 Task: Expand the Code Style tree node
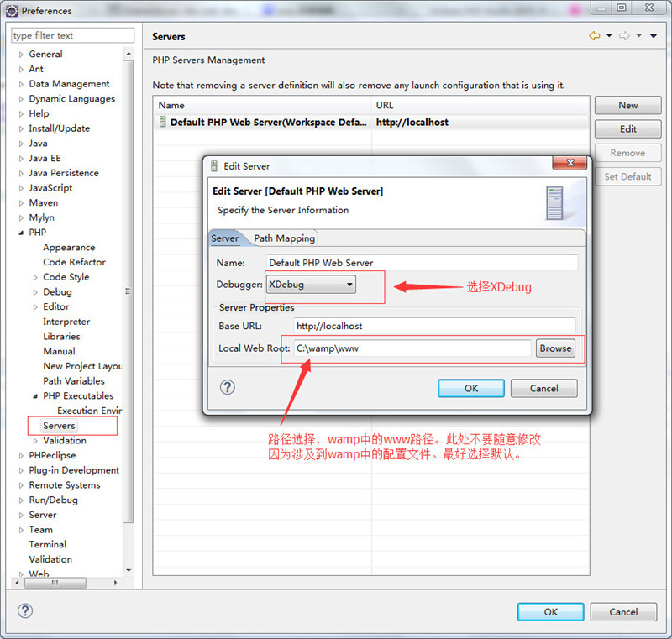pos(35,278)
